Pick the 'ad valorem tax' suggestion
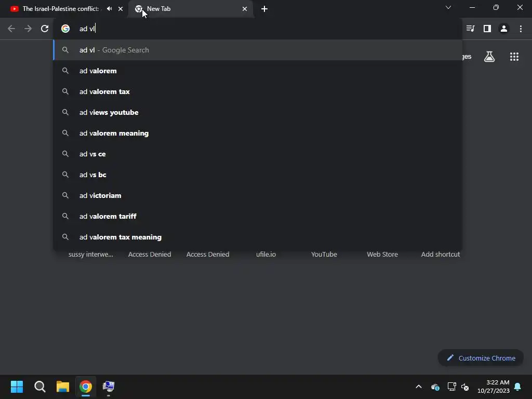The height and width of the screenshot is (399, 532). 258,91
